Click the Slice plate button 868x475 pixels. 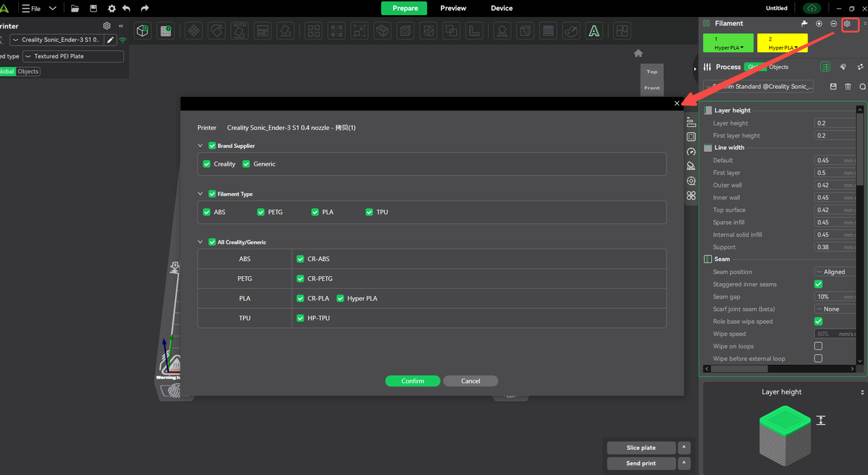click(641, 448)
